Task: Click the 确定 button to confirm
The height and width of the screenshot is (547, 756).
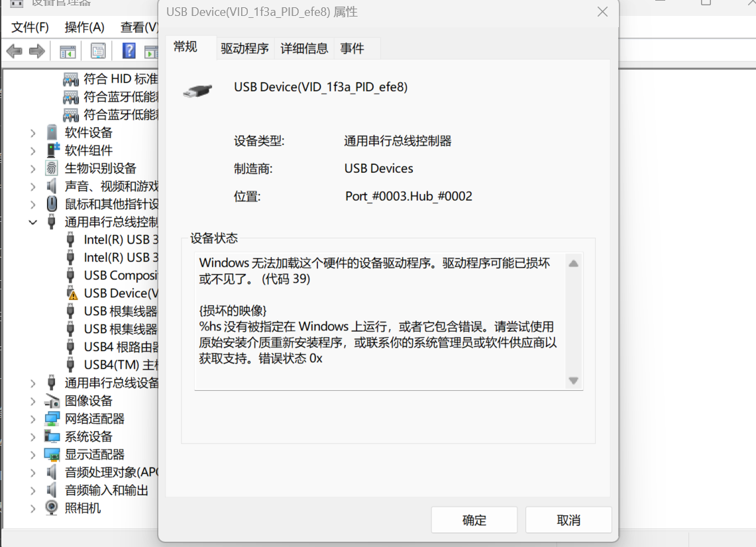Action: coord(474,520)
